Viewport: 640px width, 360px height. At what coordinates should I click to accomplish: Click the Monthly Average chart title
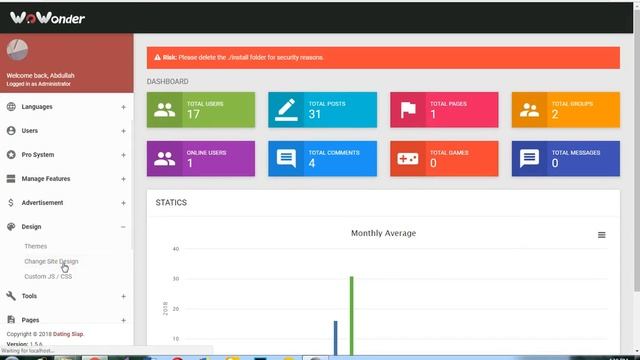coord(383,233)
